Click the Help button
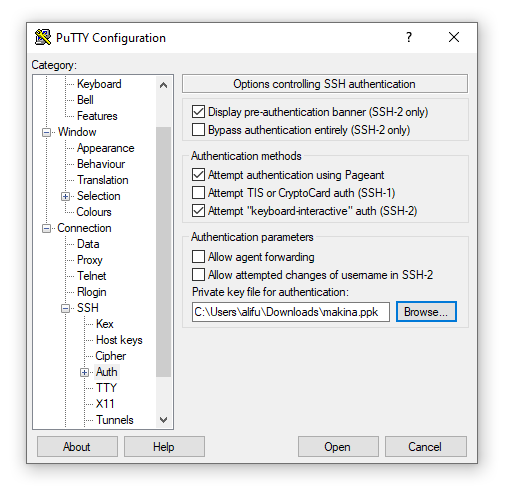The height and width of the screenshot is (492, 511). 164,447
